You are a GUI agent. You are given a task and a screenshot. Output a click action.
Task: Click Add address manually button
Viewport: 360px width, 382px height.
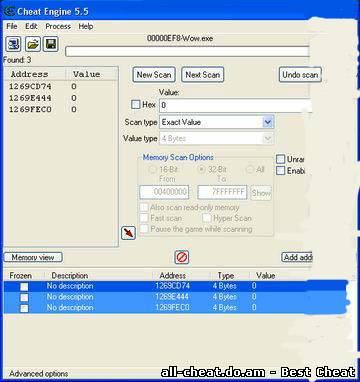pyautogui.click(x=297, y=257)
